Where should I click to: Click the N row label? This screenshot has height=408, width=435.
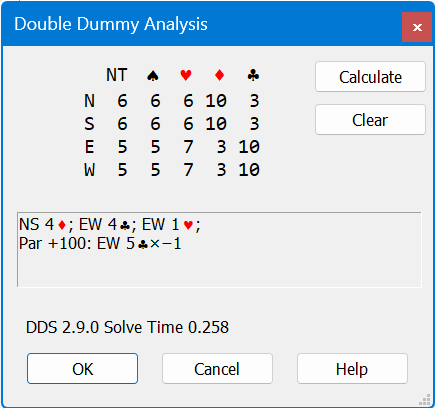click(x=89, y=101)
